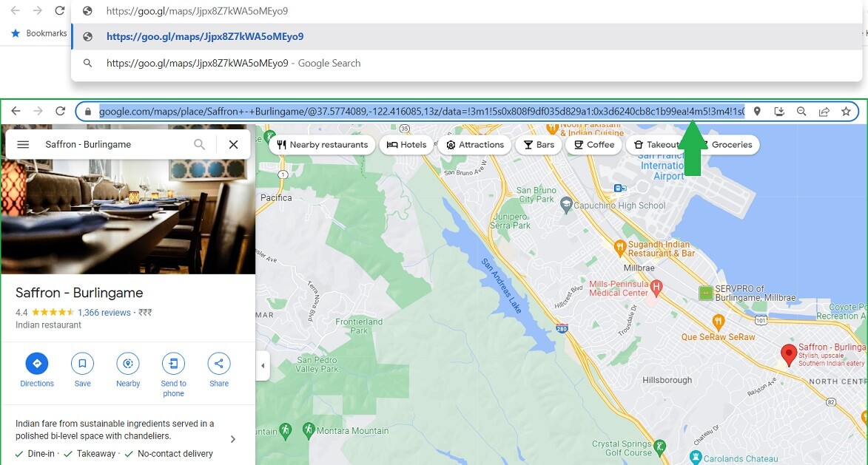The image size is (868, 465).
Task: Click the Hillsborough city label
Action: tap(667, 380)
